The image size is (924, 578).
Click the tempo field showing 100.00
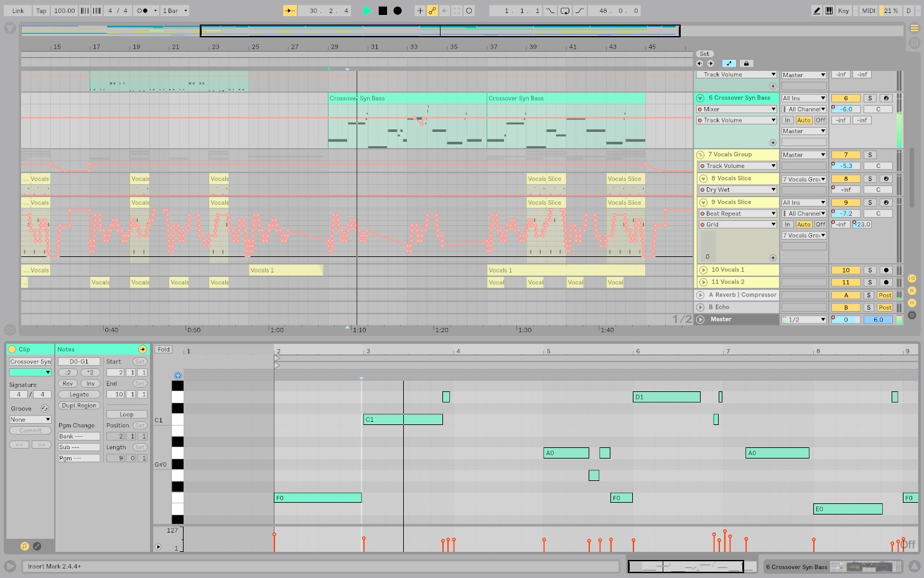pos(64,11)
